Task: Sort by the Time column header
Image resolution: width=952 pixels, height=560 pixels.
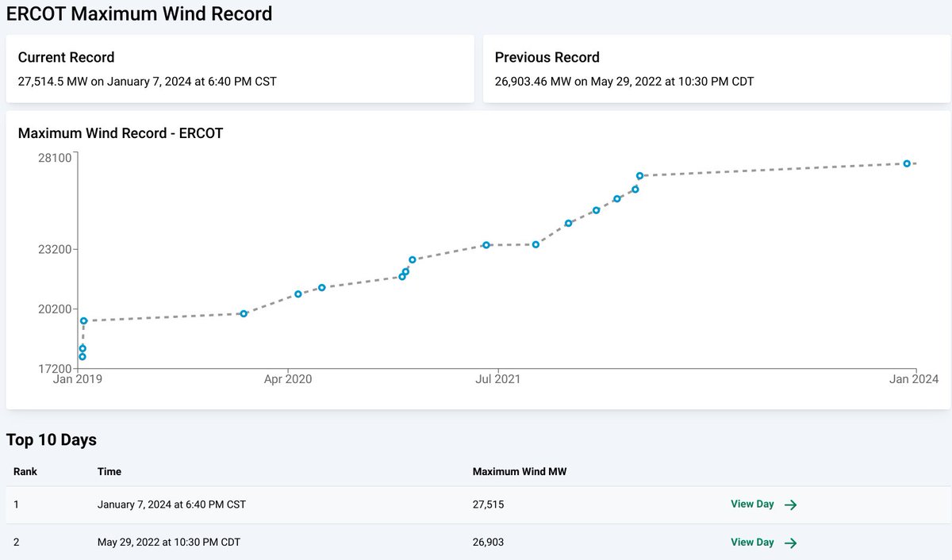Action: [x=109, y=471]
